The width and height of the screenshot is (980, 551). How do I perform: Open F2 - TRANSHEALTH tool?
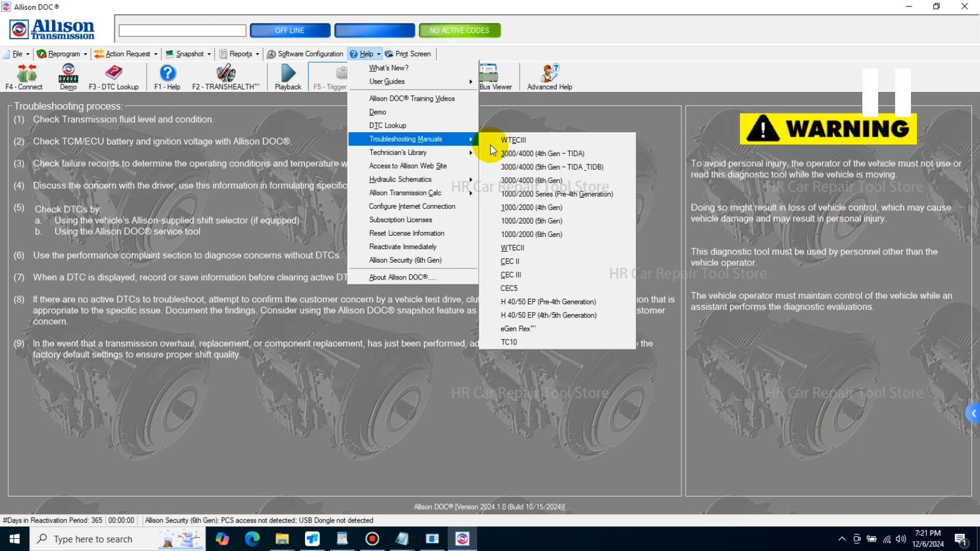[225, 77]
